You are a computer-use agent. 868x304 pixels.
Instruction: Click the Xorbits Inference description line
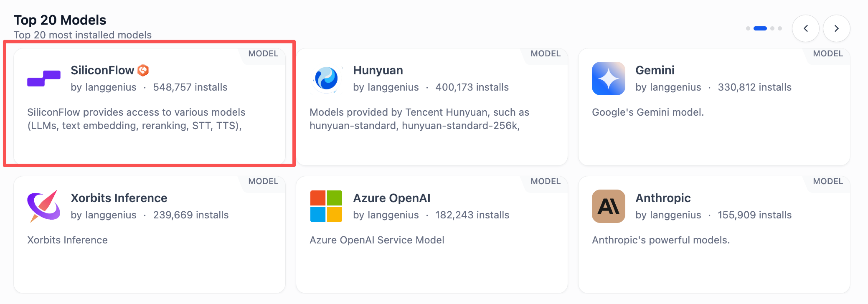click(67, 240)
